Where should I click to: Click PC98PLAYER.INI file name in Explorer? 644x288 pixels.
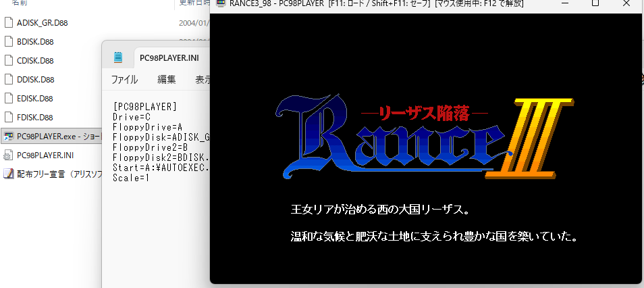coord(45,155)
